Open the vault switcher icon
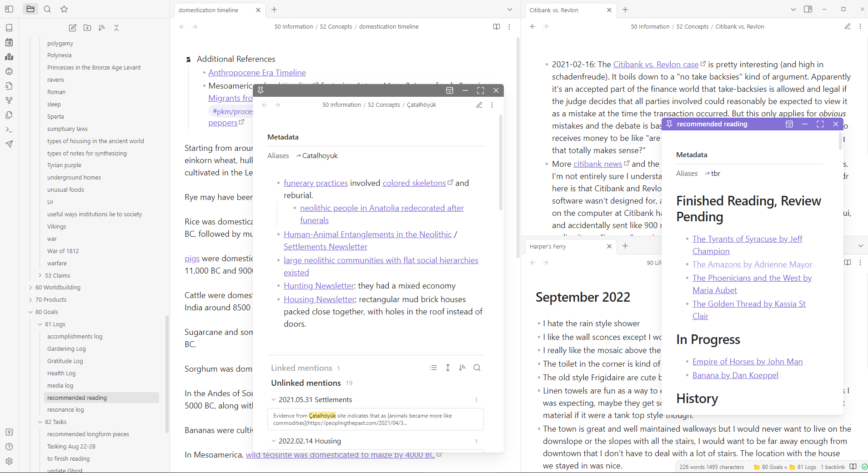This screenshot has height=473, width=868. [9, 432]
